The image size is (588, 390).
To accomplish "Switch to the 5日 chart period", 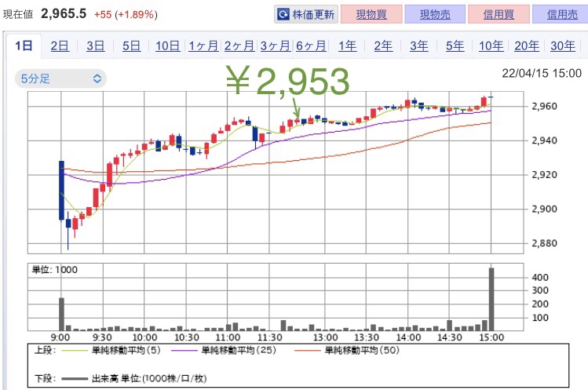I will [x=131, y=46].
